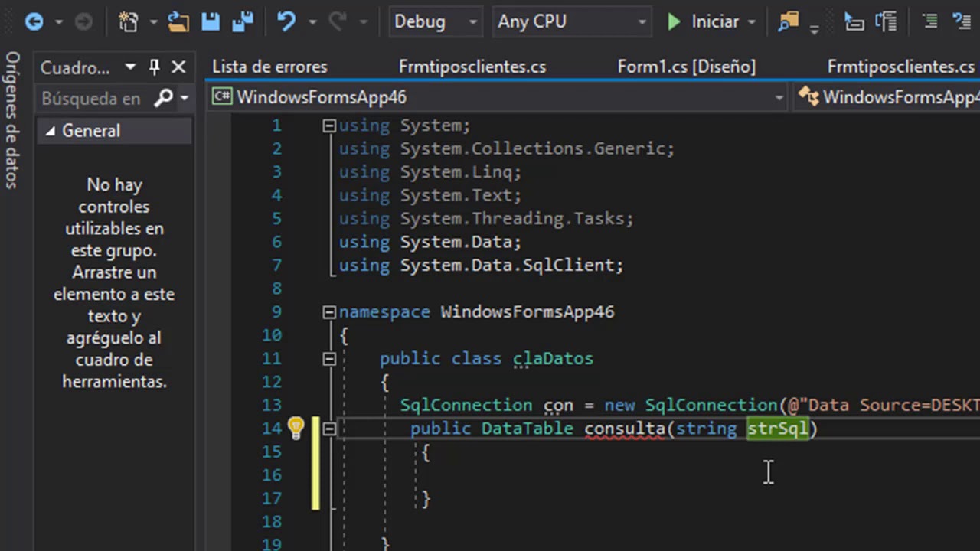Click the Comment selected lines icon
The image size is (980, 551).
[929, 21]
